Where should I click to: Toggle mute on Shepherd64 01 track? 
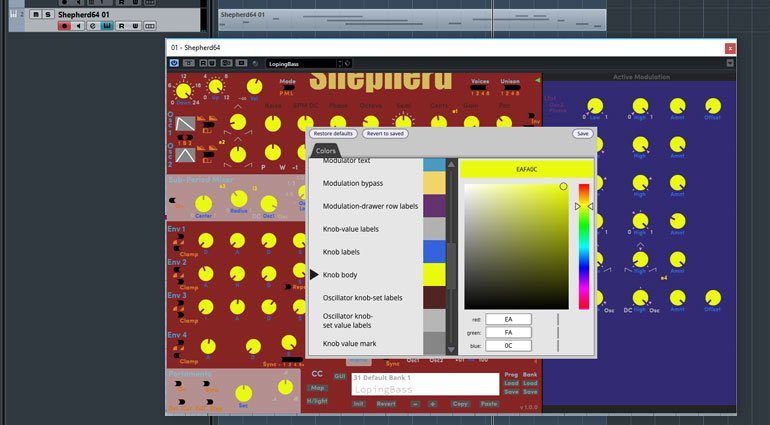[35, 14]
